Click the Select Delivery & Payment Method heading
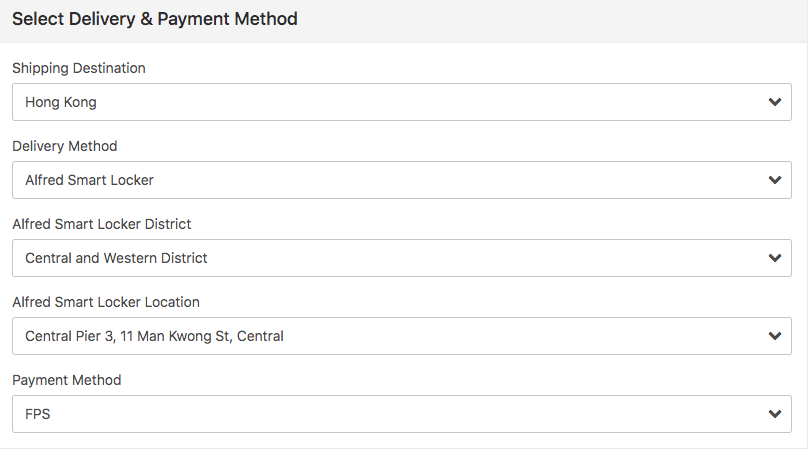The image size is (809, 449). (155, 19)
